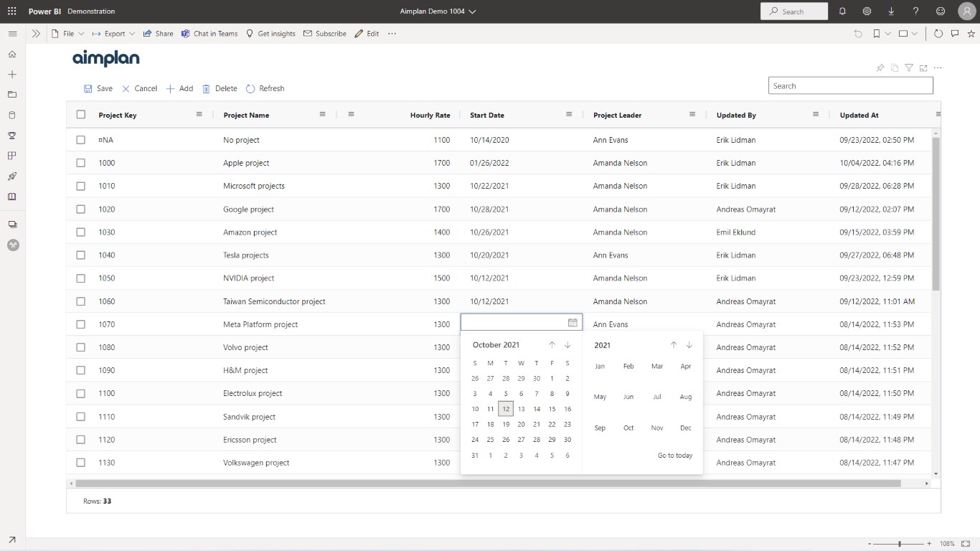Open the visual's filter funnel icon
Screen dimensions: 980x551
pos(909,68)
